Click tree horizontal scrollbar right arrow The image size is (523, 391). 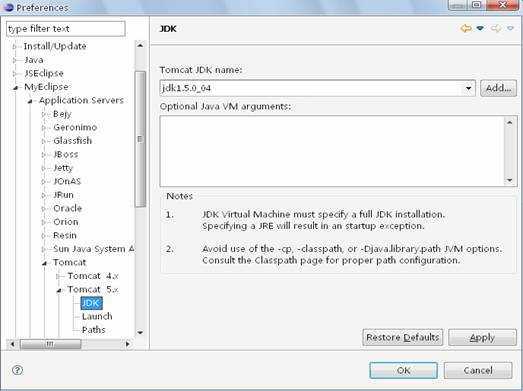[128, 344]
